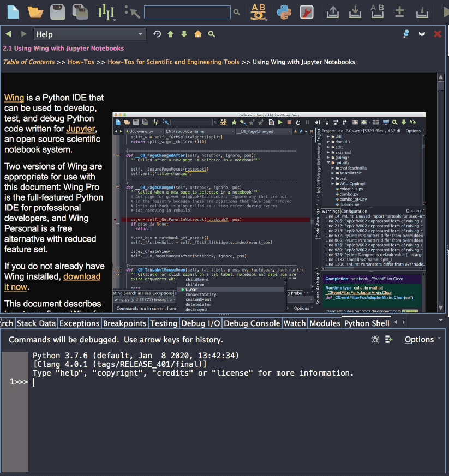Switch to the Exceptions tab
449x476 pixels.
click(x=79, y=323)
